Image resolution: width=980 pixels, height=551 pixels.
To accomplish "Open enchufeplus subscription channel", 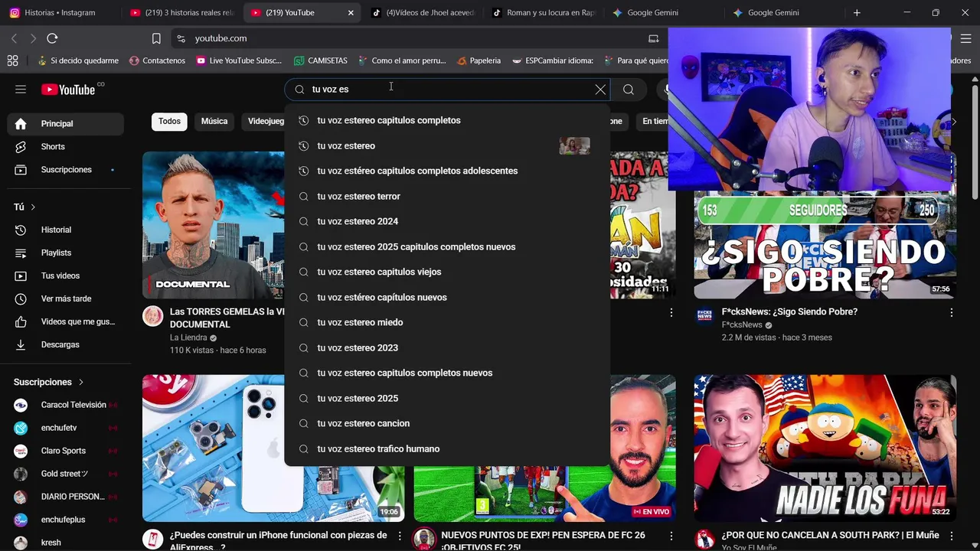I will [x=65, y=520].
